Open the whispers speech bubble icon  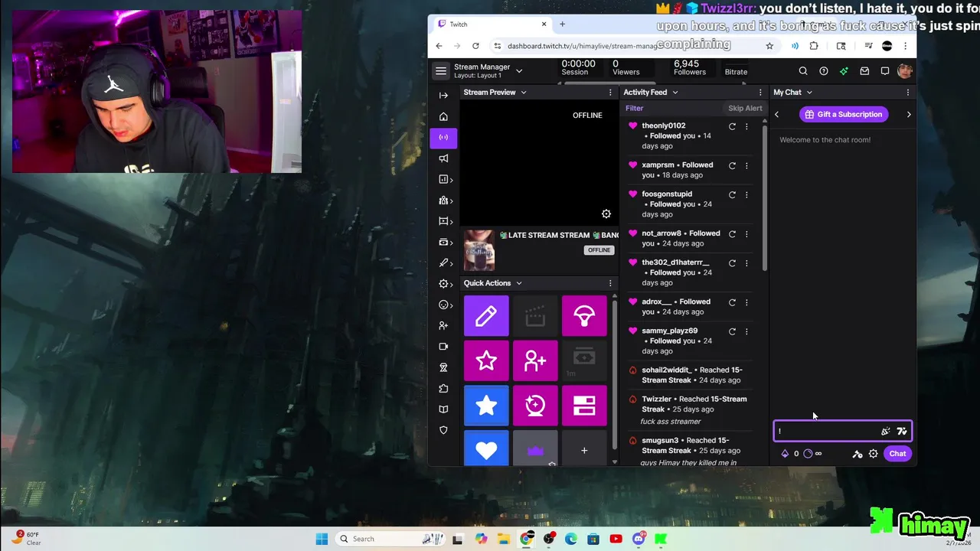coord(885,71)
